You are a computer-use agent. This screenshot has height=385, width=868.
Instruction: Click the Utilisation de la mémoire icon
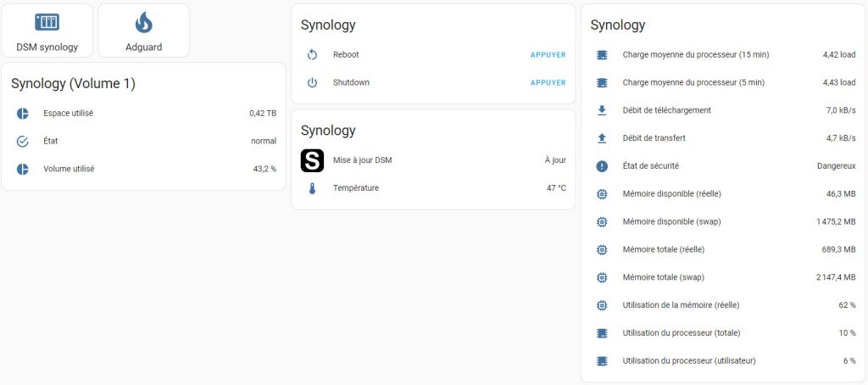pyautogui.click(x=602, y=305)
